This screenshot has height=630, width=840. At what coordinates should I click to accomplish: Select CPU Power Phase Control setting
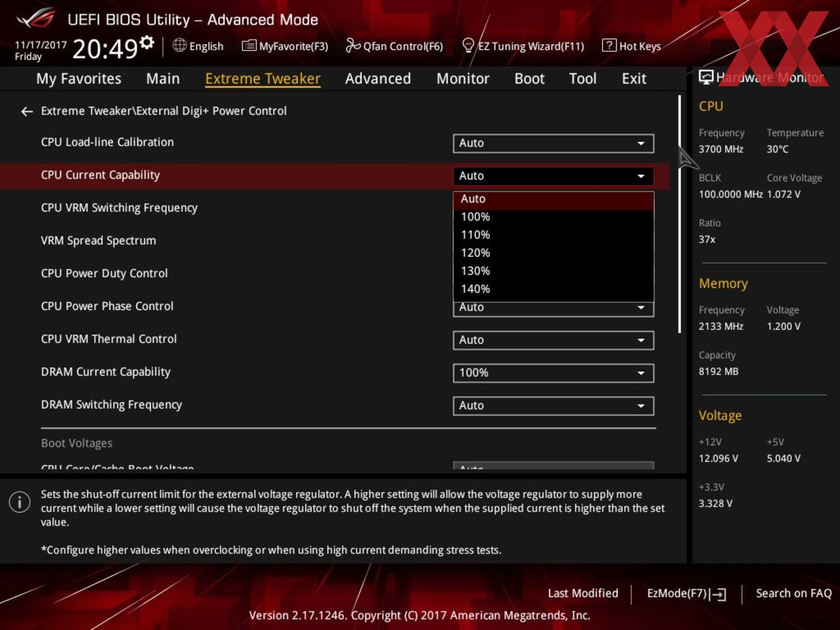pos(107,306)
